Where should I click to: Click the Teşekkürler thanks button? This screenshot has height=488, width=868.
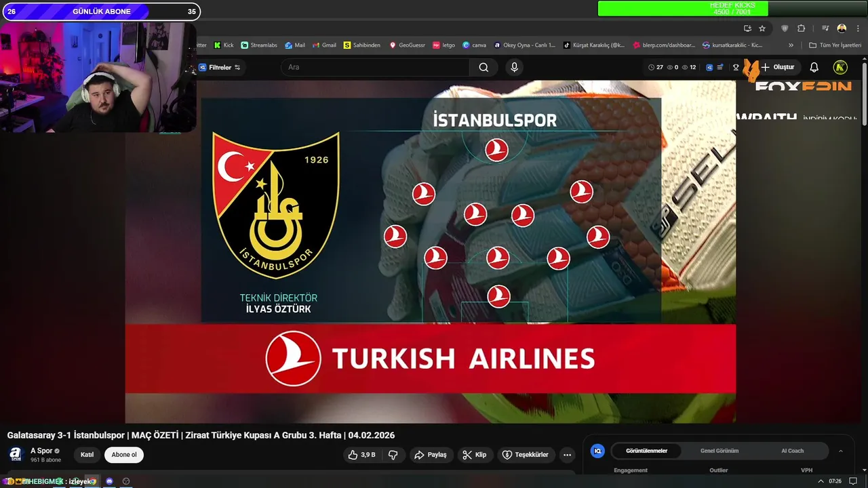(x=526, y=455)
